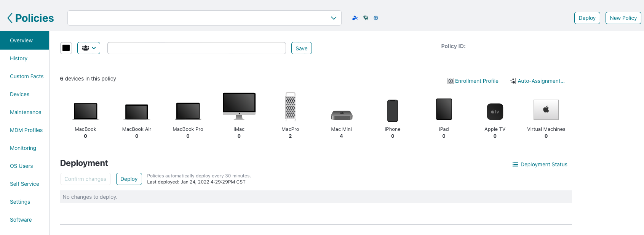Expand the group icon dropdown

click(89, 48)
